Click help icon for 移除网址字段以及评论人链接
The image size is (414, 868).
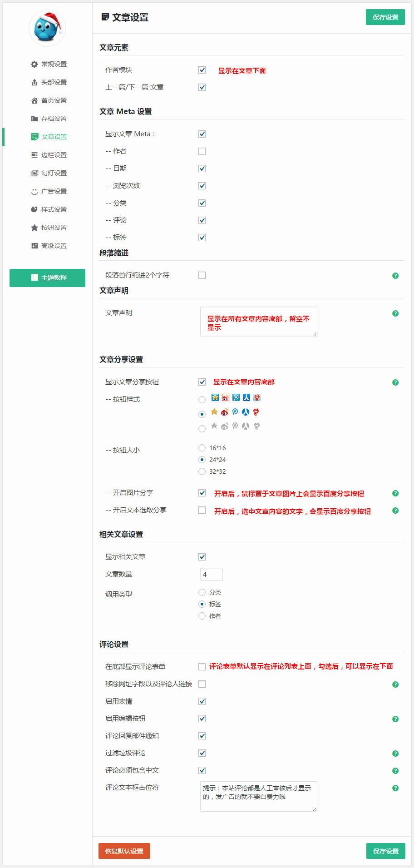click(395, 684)
